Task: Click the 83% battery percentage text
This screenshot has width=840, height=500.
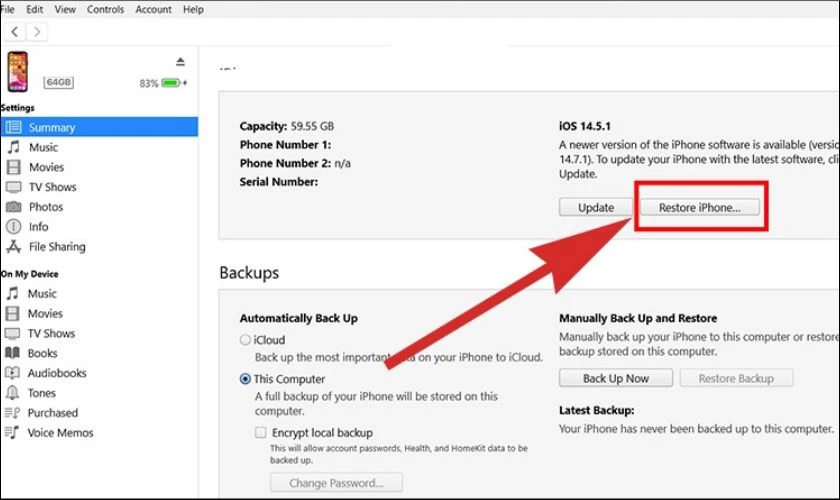Action: tap(149, 84)
